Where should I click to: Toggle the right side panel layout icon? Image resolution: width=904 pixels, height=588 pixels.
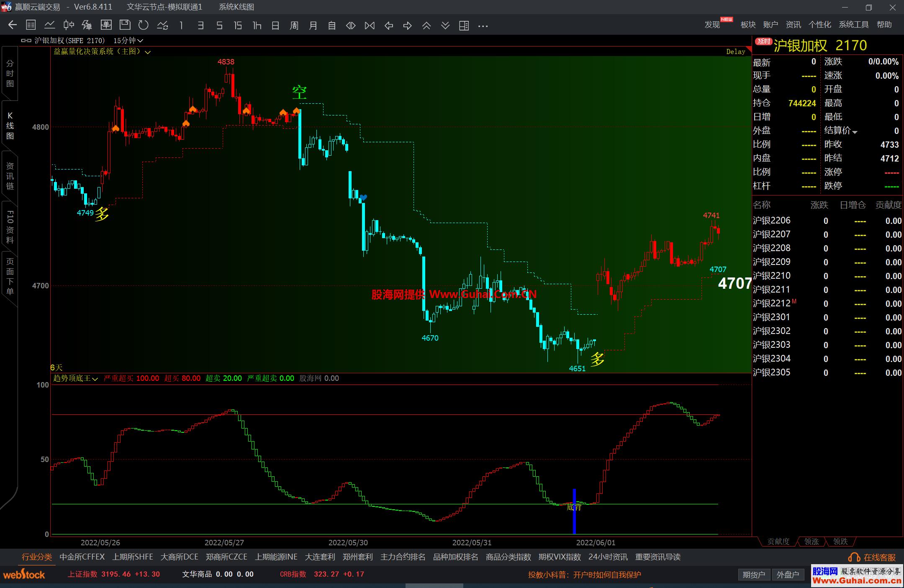[x=464, y=26]
